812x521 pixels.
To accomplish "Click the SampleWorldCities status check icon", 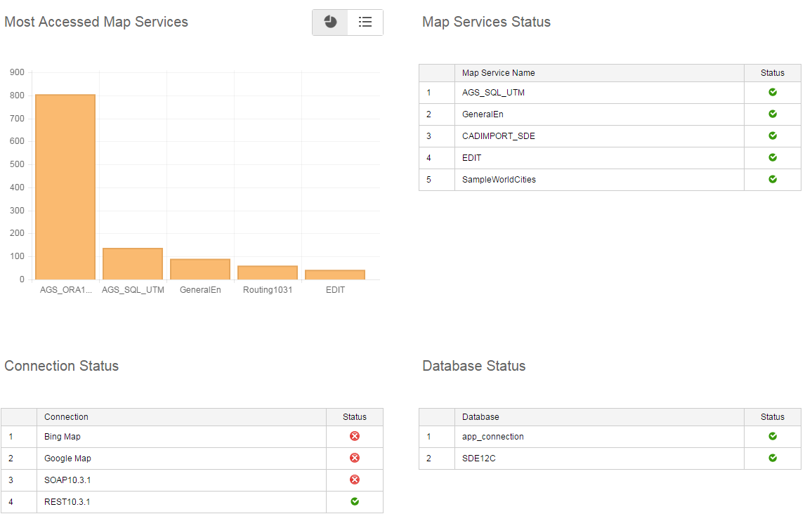I will [772, 179].
